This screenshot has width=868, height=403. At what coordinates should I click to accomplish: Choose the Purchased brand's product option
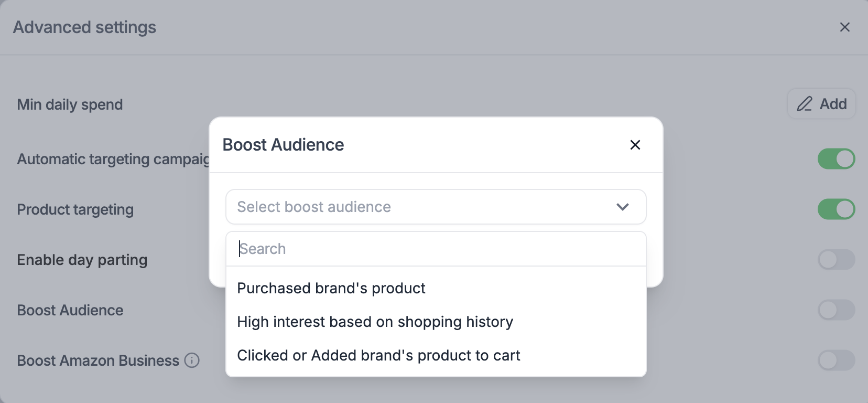(x=331, y=288)
